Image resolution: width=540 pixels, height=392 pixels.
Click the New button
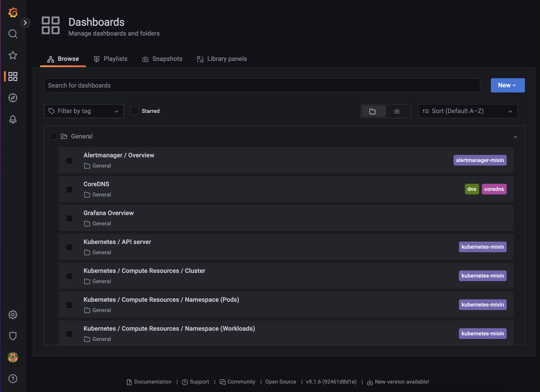[x=507, y=85]
